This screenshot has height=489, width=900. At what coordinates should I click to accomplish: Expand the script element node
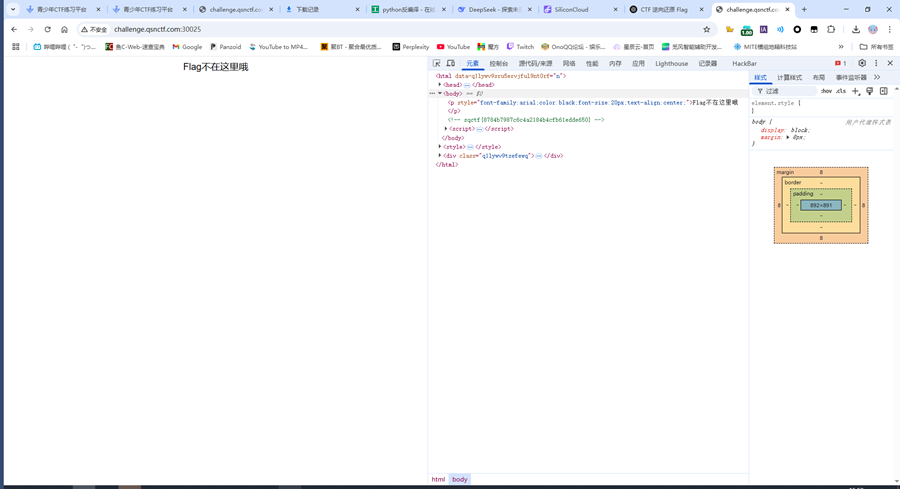tap(446, 129)
